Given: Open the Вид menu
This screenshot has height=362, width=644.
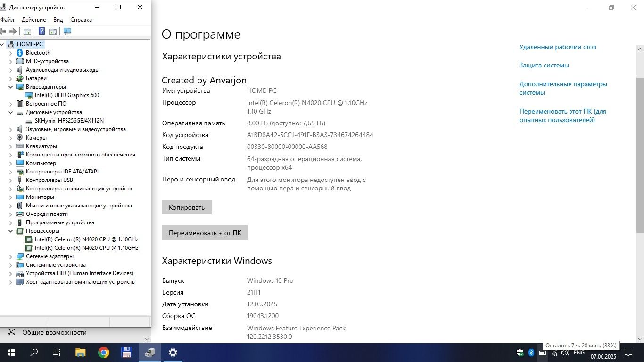Looking at the screenshot, I should [58, 20].
